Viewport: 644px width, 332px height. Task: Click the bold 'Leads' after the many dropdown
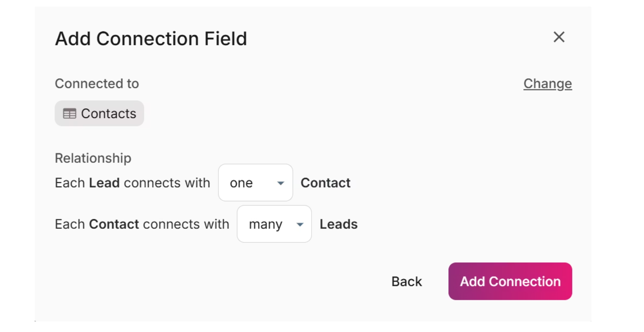(x=339, y=224)
